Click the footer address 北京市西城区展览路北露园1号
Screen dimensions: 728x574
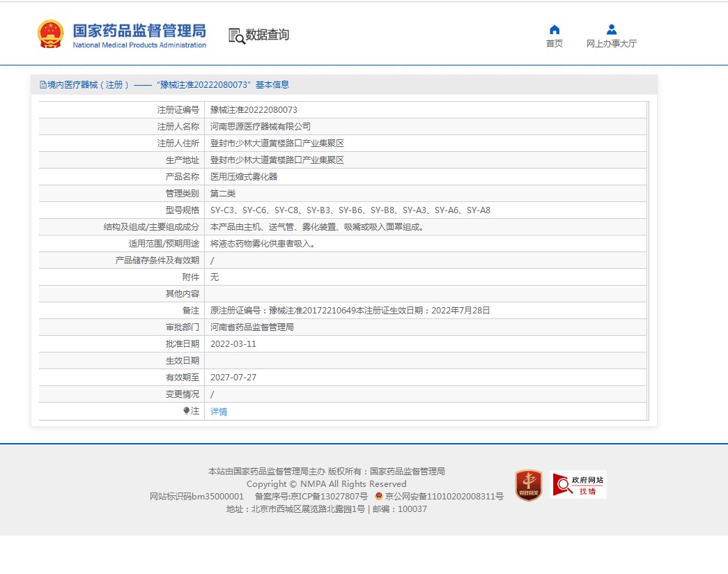click(x=309, y=509)
